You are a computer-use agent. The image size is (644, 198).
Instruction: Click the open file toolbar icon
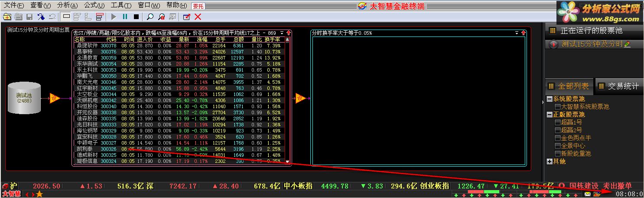pyautogui.click(x=18, y=17)
